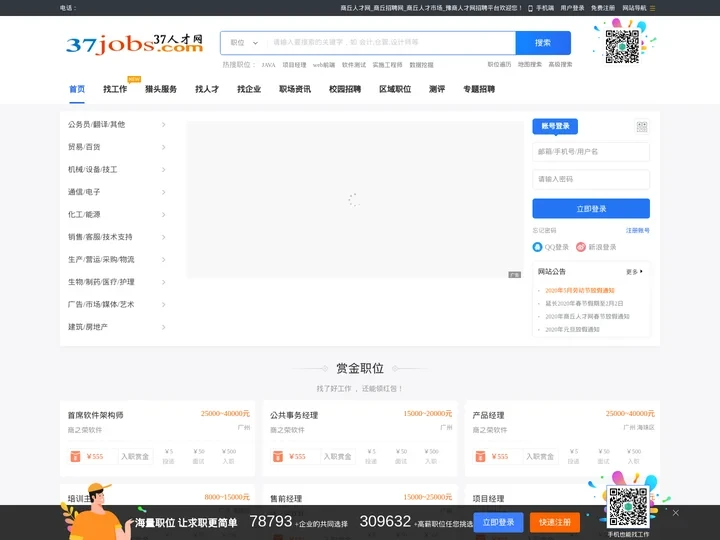Screen dimensions: 720x540
Task: Click the 高级搜索 link
Action: tap(560, 64)
